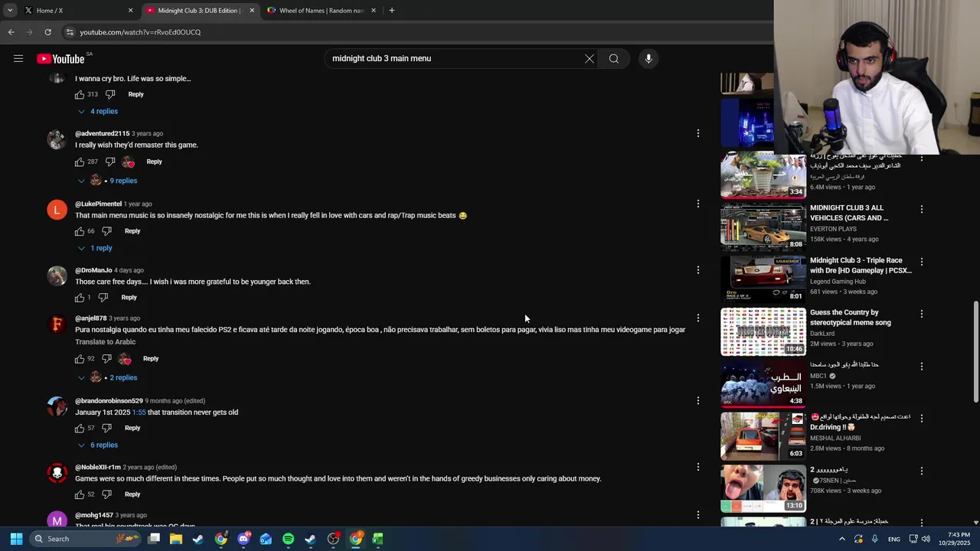Clear the search box with the X icon

click(590, 58)
